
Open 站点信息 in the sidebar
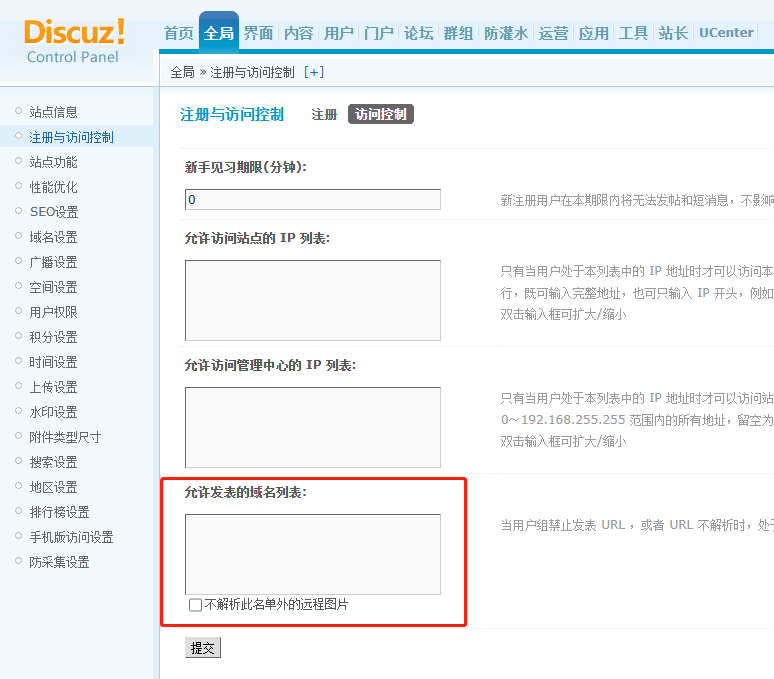pyautogui.click(x=53, y=112)
